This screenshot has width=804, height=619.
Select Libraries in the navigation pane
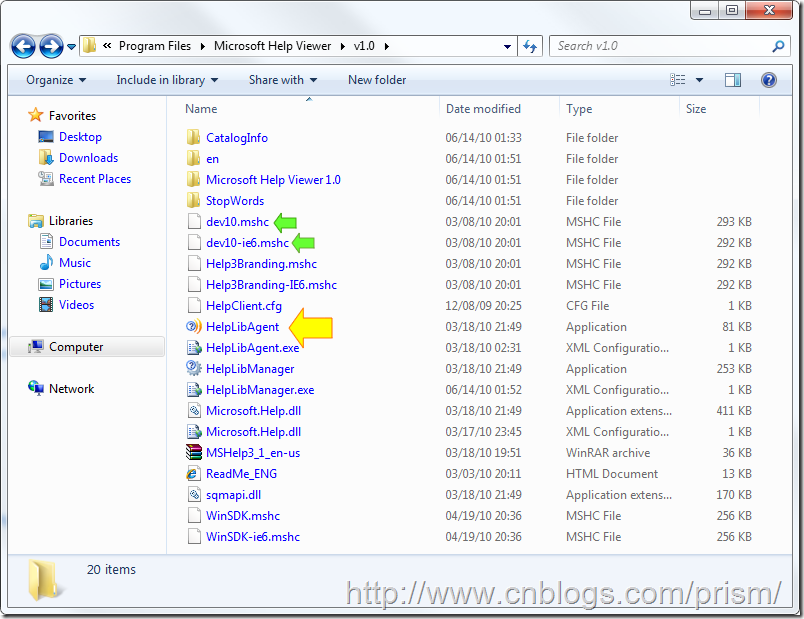click(71, 221)
